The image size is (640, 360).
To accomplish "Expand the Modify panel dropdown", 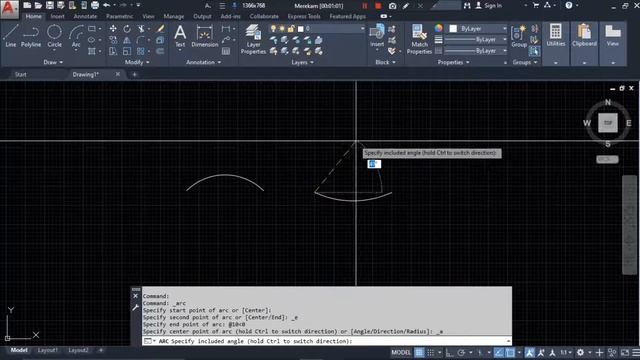I will pyautogui.click(x=137, y=62).
